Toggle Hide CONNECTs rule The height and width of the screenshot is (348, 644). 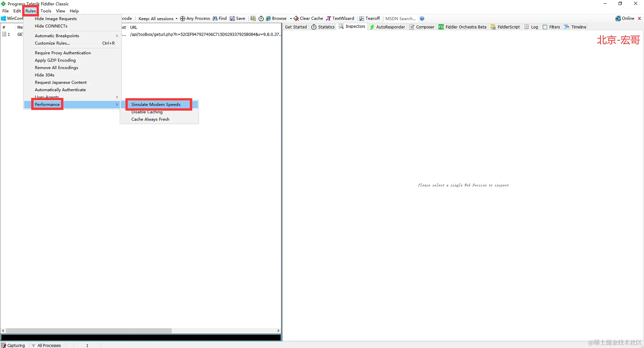point(72,26)
